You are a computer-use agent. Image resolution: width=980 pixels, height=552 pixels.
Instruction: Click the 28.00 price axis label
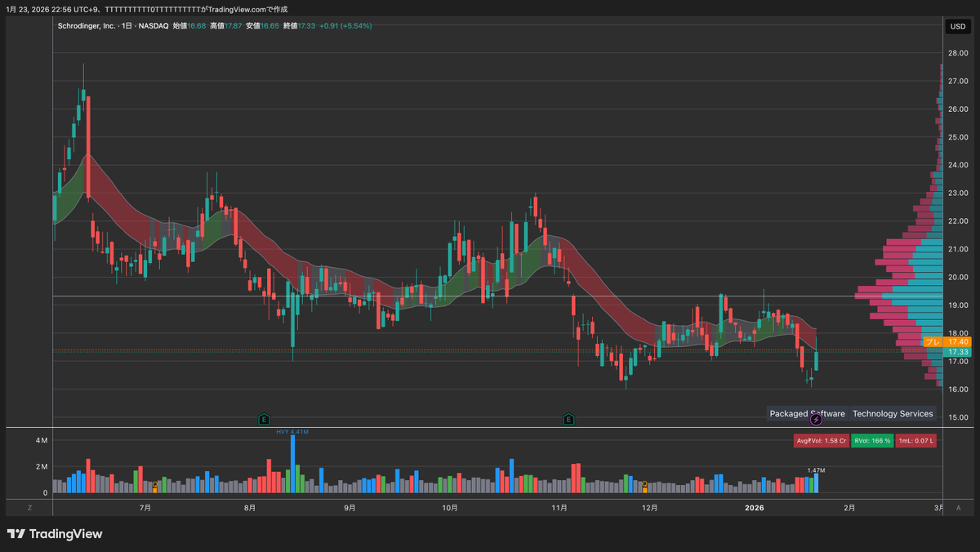tap(958, 53)
